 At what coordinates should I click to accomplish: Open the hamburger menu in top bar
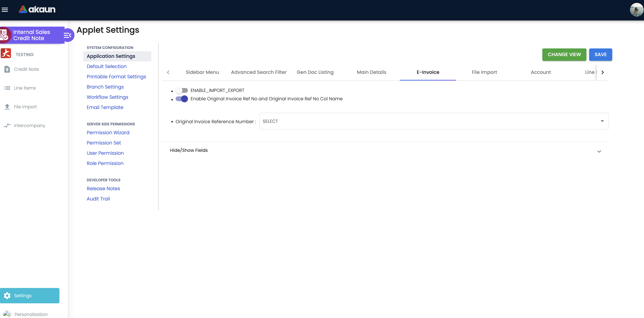(5, 10)
